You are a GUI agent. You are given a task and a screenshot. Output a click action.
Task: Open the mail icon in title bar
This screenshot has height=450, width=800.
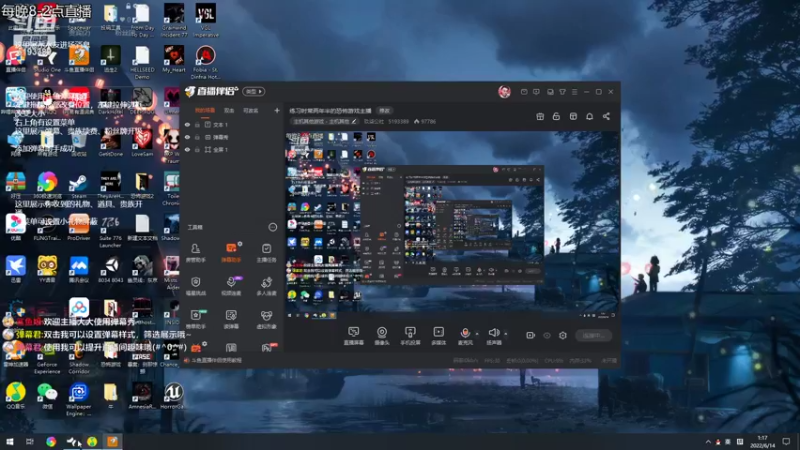point(524,92)
